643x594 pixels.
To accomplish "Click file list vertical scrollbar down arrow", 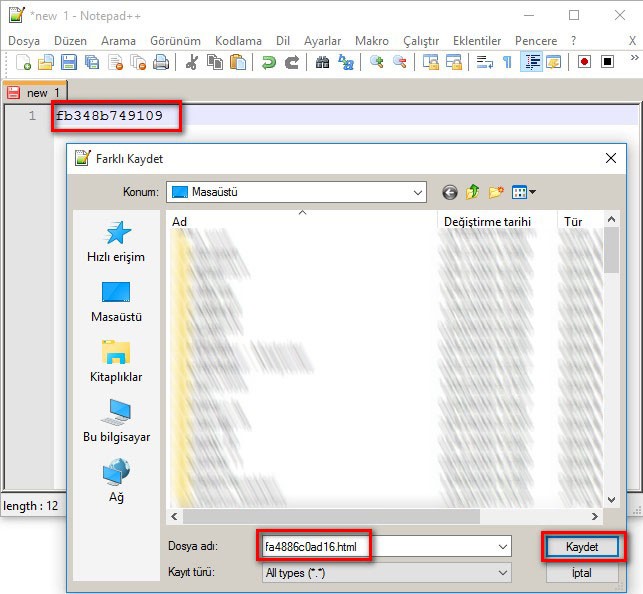I will click(x=611, y=500).
